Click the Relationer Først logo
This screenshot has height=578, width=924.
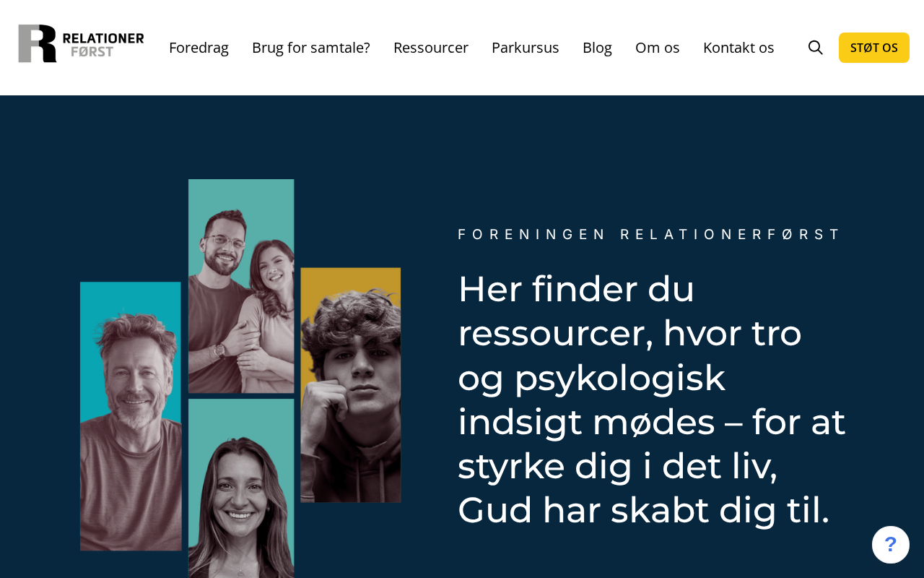tap(81, 44)
